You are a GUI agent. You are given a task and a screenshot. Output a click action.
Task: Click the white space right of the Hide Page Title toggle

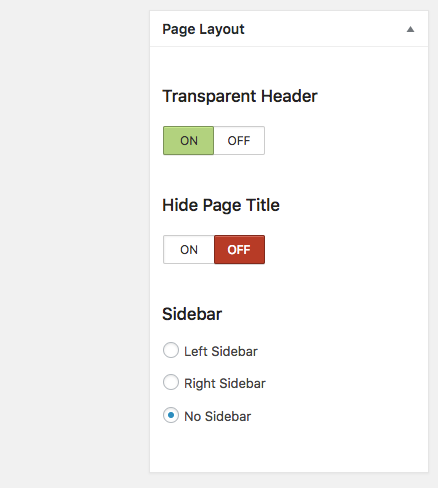pos(345,249)
